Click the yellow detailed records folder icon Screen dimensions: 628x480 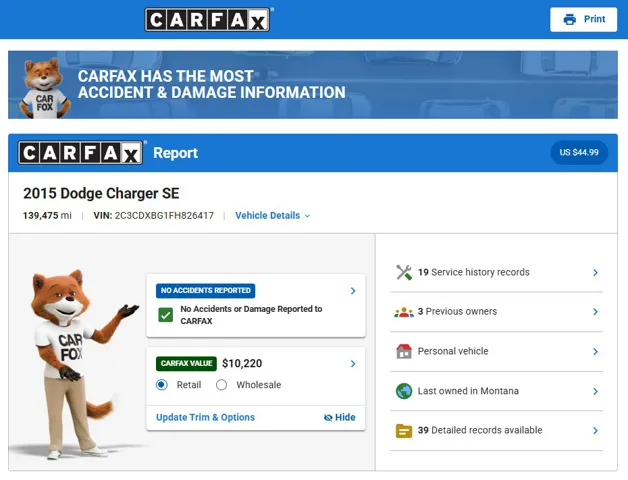(404, 431)
